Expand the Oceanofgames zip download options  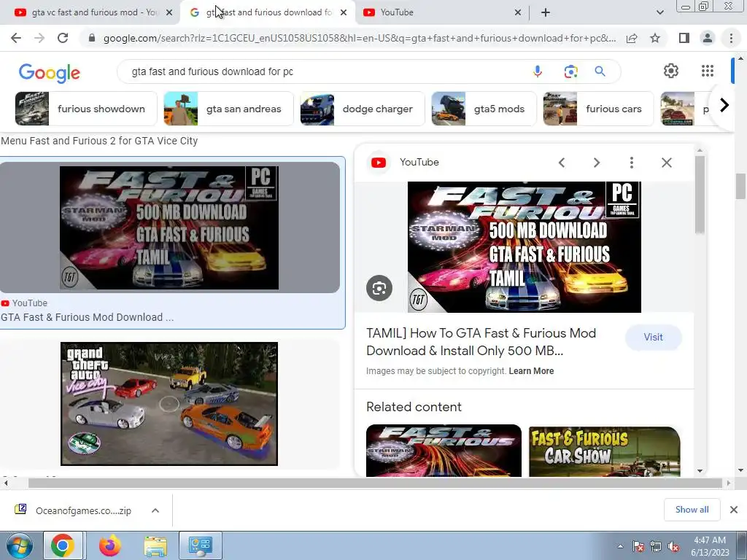(155, 510)
